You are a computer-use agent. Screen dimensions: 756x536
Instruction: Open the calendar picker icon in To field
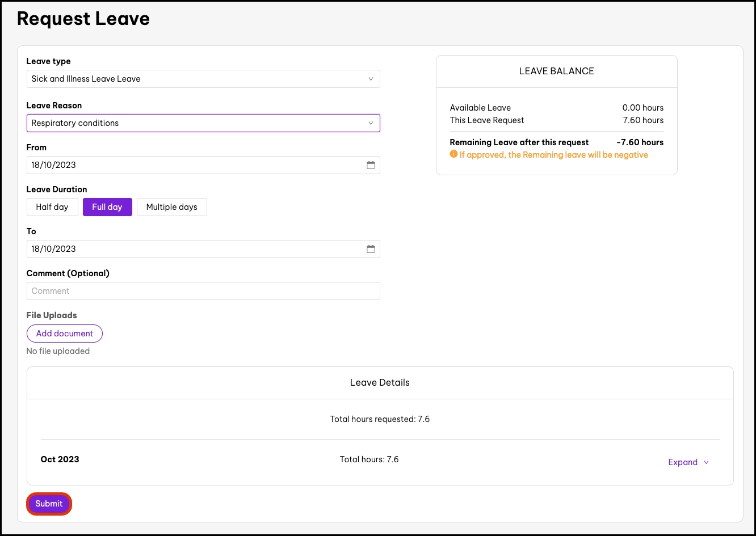pyautogui.click(x=371, y=249)
